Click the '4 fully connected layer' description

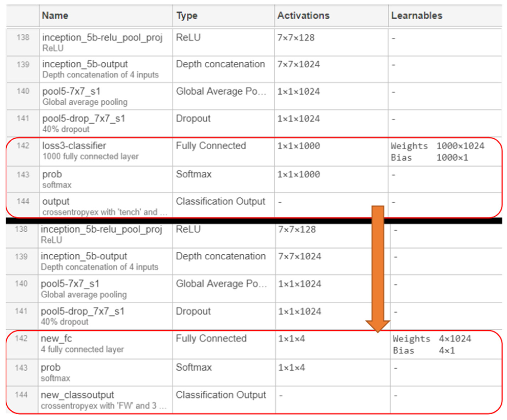point(82,349)
